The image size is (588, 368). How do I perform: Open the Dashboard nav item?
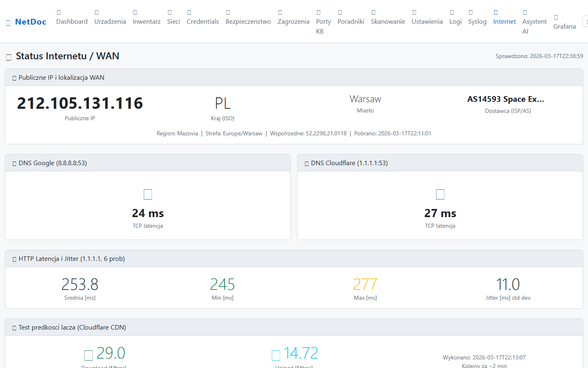pos(72,21)
